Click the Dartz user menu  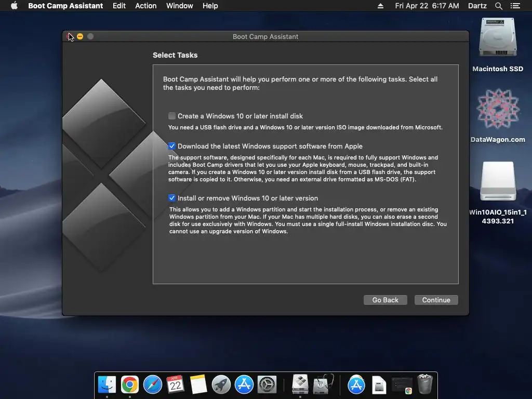(477, 6)
